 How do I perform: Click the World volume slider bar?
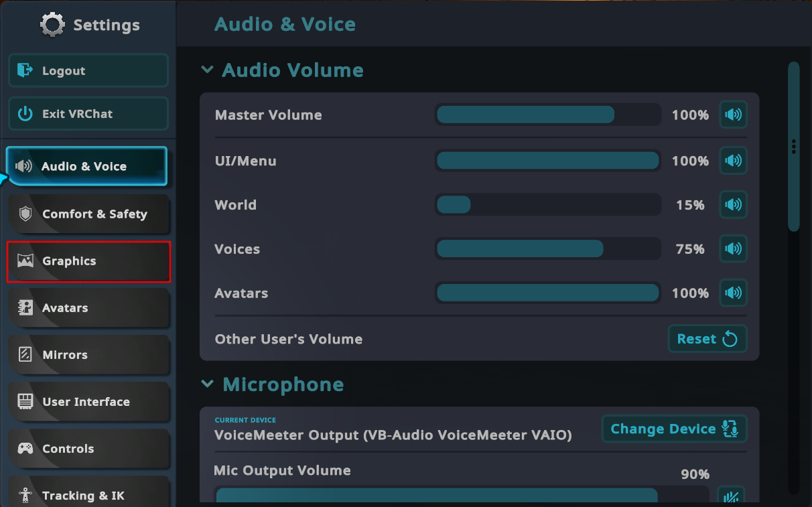click(x=547, y=205)
